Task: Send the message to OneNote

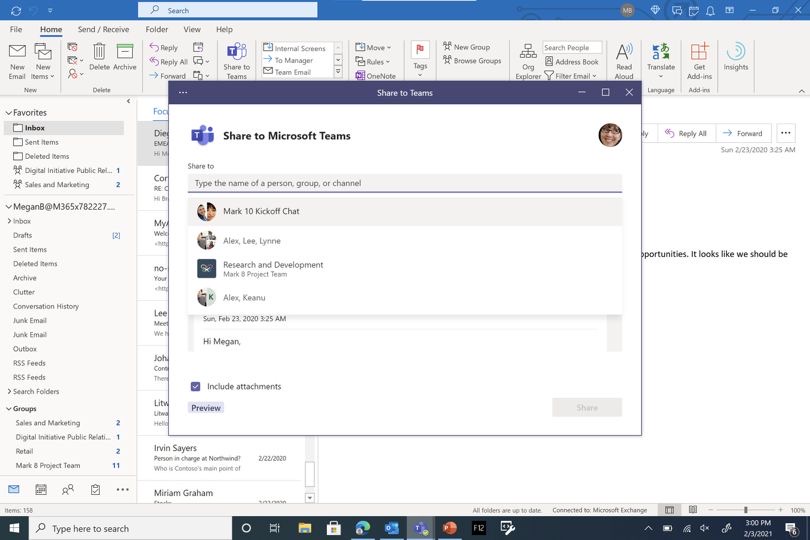Action: click(x=376, y=75)
